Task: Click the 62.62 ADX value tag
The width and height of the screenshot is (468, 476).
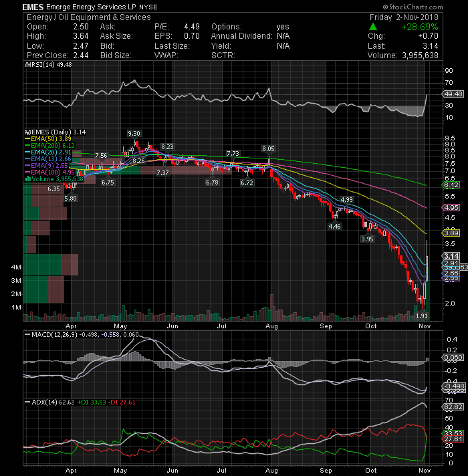Action: 453,406
